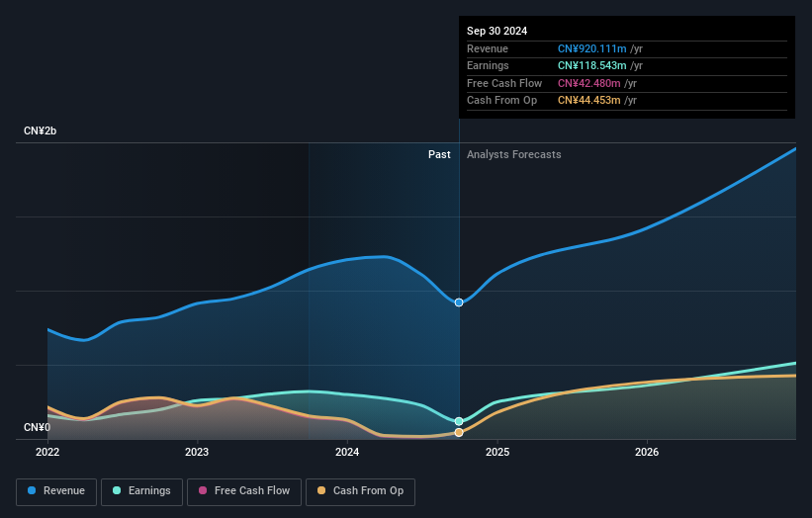This screenshot has width=812, height=518.
Task: Click the blue Revenue legend dot
Action: [x=32, y=490]
